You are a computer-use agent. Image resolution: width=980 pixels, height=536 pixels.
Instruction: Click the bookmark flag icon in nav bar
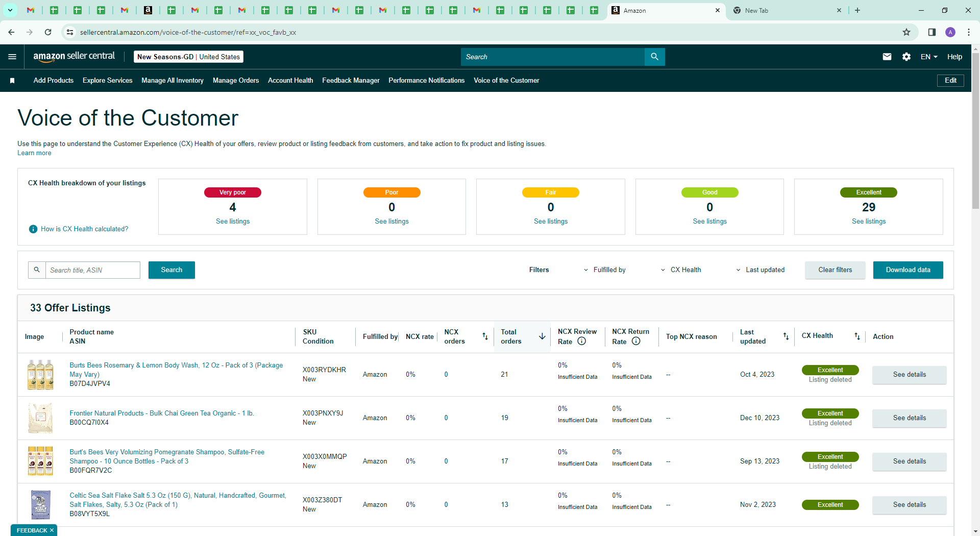(12, 81)
